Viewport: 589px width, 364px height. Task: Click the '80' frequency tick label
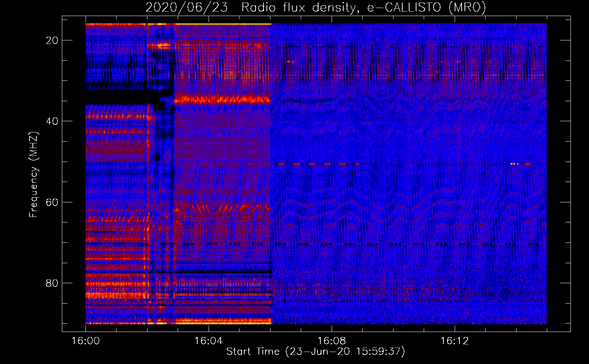coord(52,283)
